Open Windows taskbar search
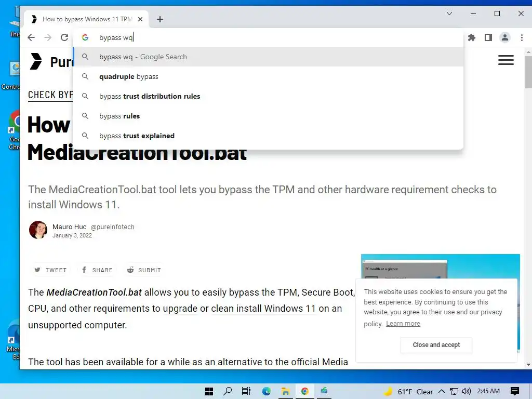 (x=228, y=391)
